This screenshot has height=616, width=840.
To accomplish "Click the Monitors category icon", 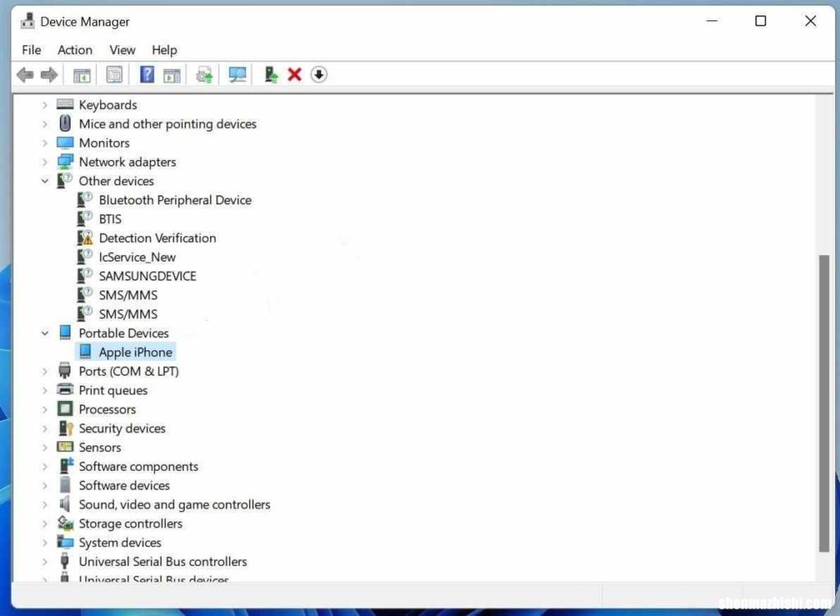I will click(65, 143).
